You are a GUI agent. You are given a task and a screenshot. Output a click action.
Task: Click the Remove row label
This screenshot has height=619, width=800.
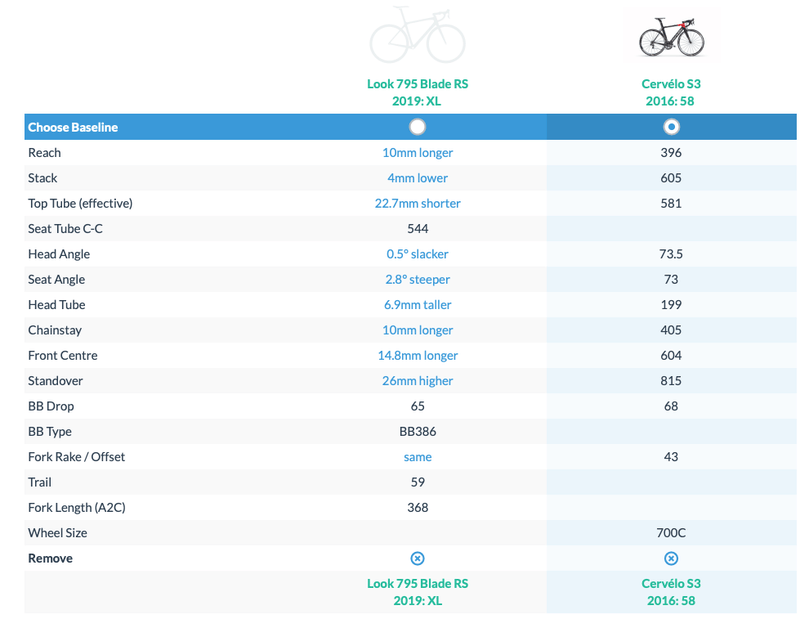[x=50, y=558]
